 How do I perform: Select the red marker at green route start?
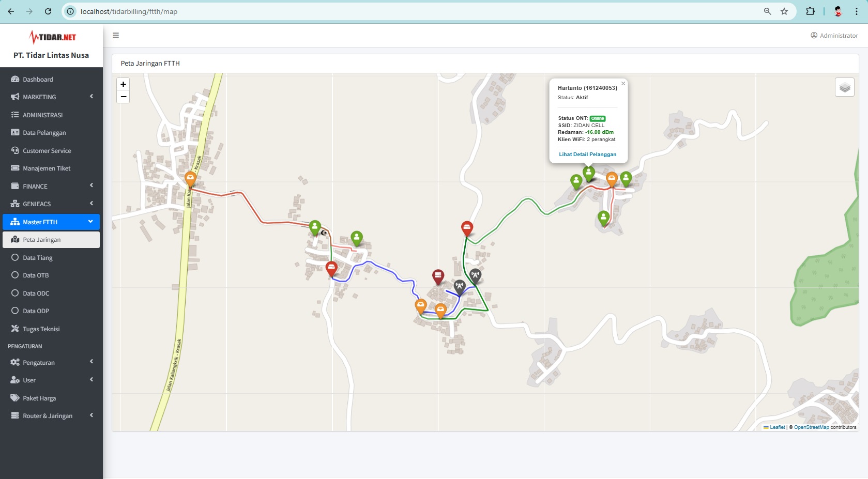(x=467, y=228)
